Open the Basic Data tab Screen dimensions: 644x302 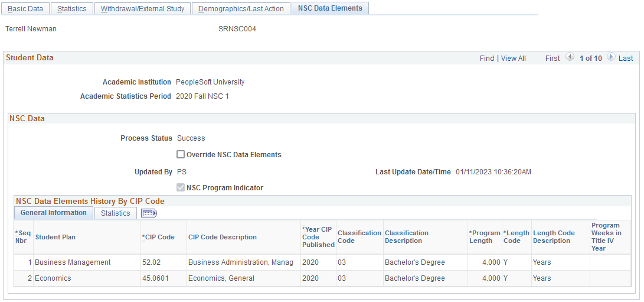(x=25, y=9)
